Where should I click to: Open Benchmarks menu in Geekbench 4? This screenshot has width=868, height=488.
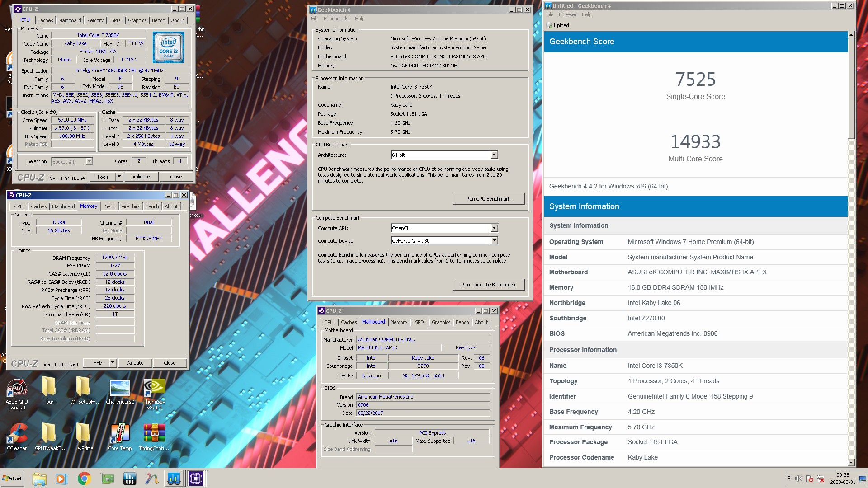click(336, 19)
